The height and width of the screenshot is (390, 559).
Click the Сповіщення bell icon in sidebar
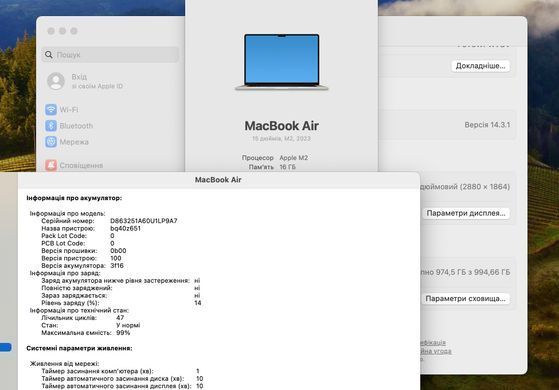click(51, 165)
